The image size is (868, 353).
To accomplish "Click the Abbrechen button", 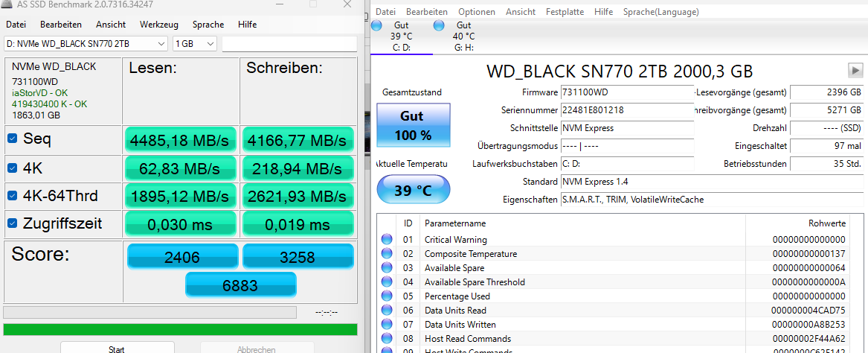I will pyautogui.click(x=257, y=349).
